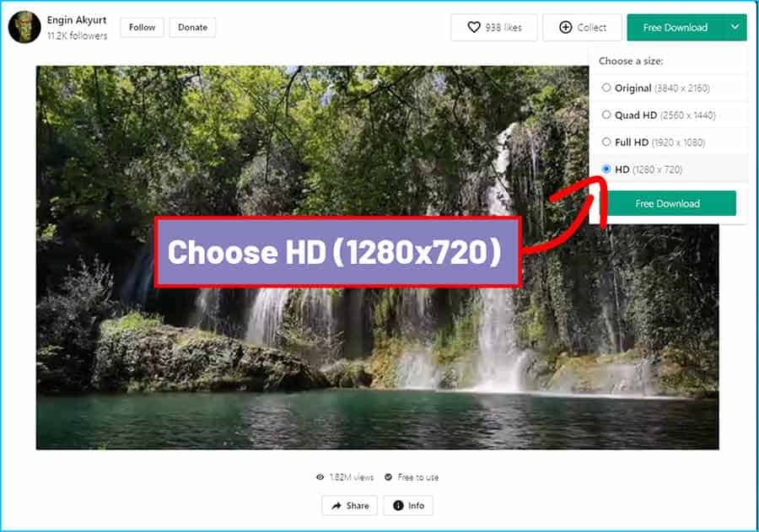Select HD (1280 x 720) size option

(669, 169)
